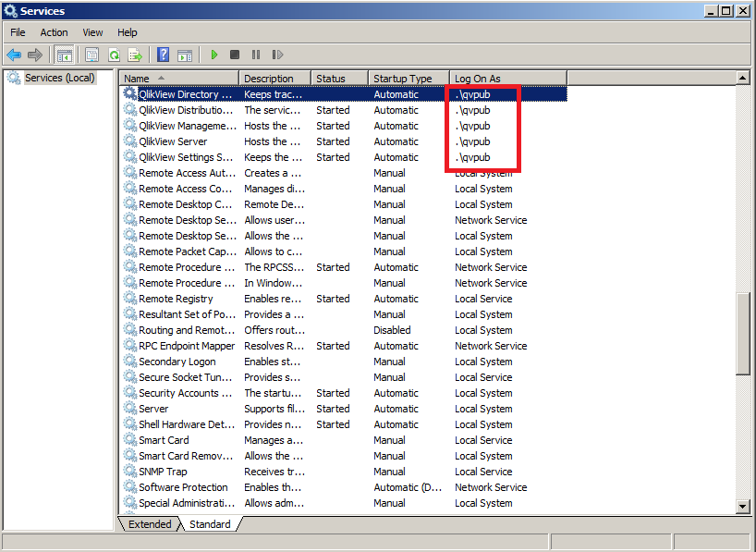Click '.\qvpub' in QlikView Settings row

coord(472,157)
